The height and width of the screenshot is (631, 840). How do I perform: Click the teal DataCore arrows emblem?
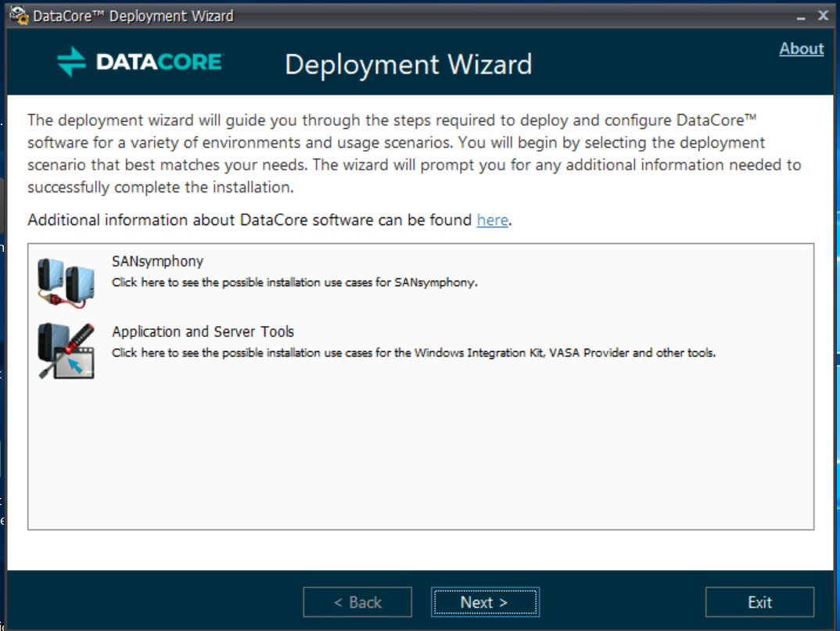[68, 63]
